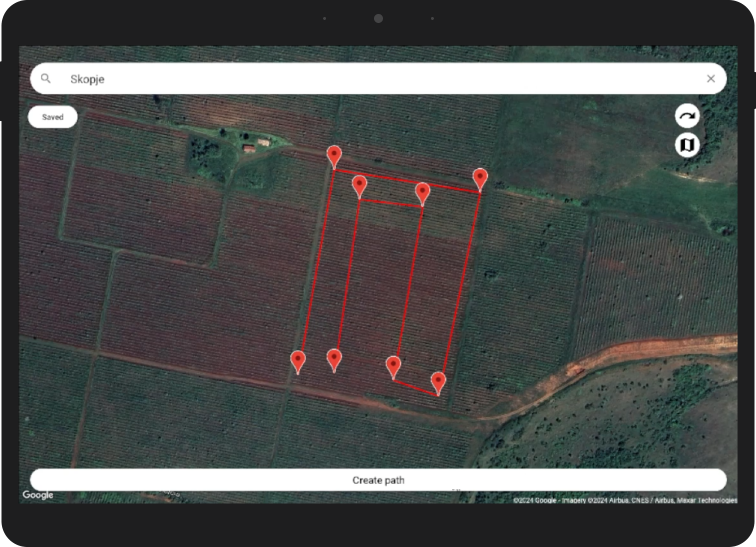
Task: Click the clear search X icon
Action: pyautogui.click(x=711, y=78)
